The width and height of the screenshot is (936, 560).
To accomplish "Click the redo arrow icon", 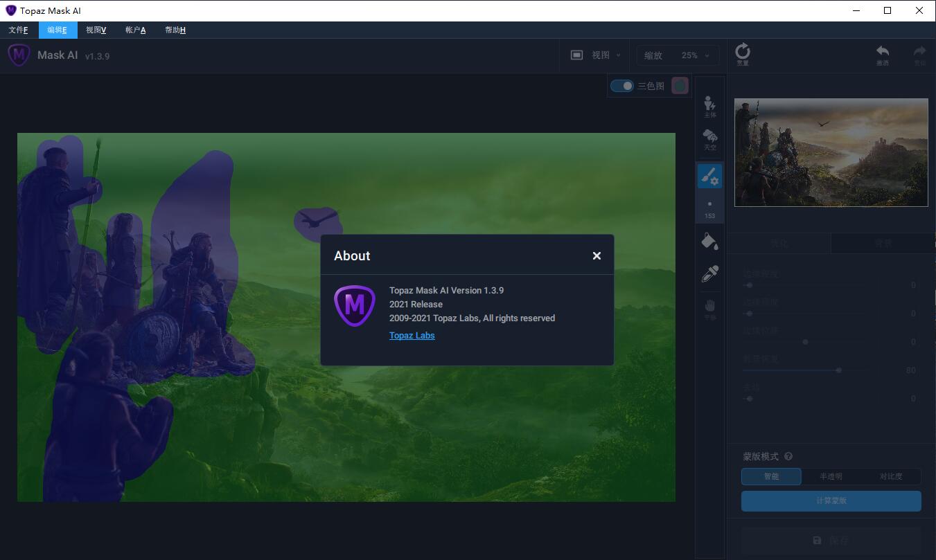I will (919, 55).
